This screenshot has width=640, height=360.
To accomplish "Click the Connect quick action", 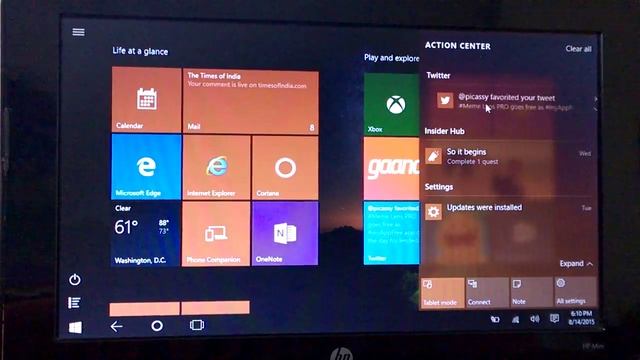I will pyautogui.click(x=487, y=292).
